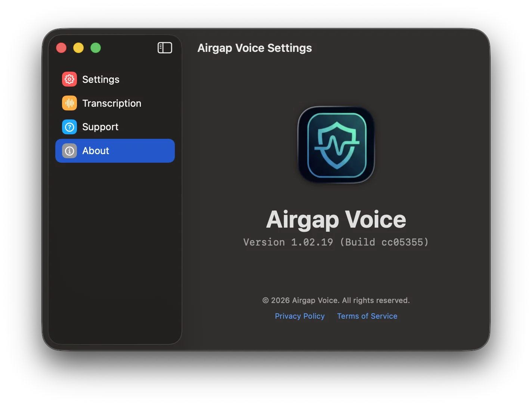
Task: Click the build identifier cc05355
Action: (402, 242)
